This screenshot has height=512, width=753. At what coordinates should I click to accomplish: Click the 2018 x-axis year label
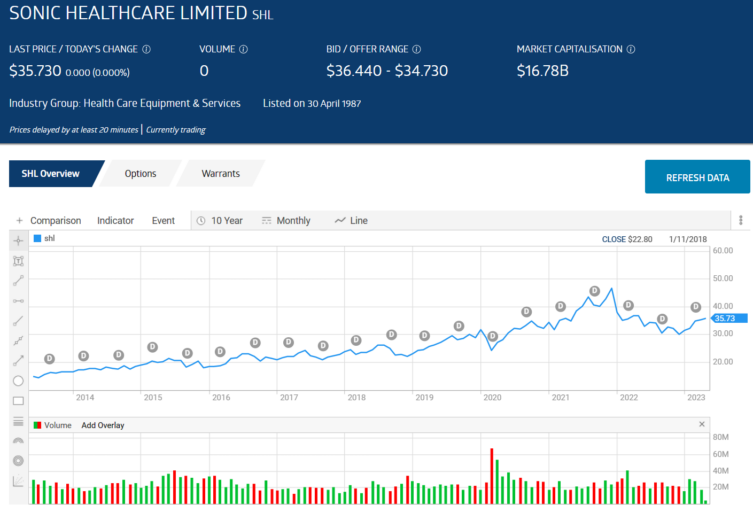click(356, 397)
